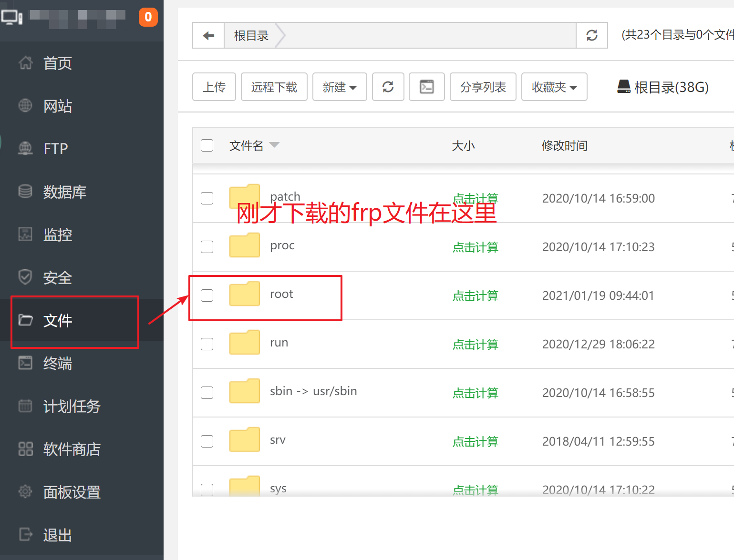This screenshot has height=560, width=734.
Task: Click the folder icon beside 文件
Action: coord(25,320)
